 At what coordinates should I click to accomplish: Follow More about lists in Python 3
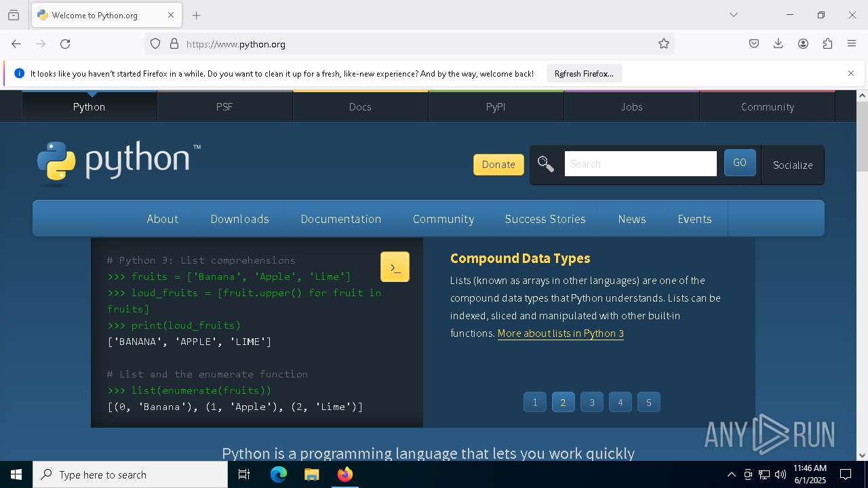pos(560,333)
